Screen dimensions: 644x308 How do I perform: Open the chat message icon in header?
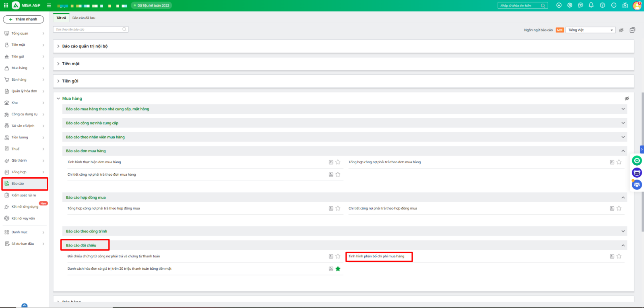pyautogui.click(x=580, y=5)
